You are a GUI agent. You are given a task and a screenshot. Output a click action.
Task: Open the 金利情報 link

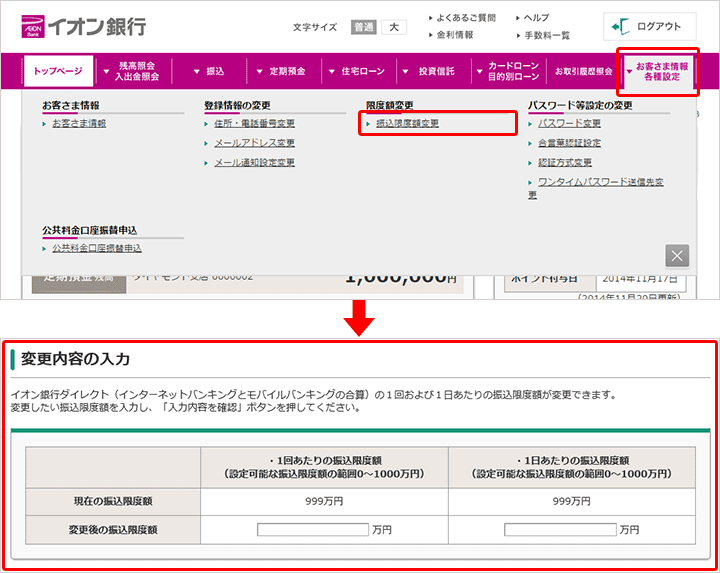pos(455,35)
